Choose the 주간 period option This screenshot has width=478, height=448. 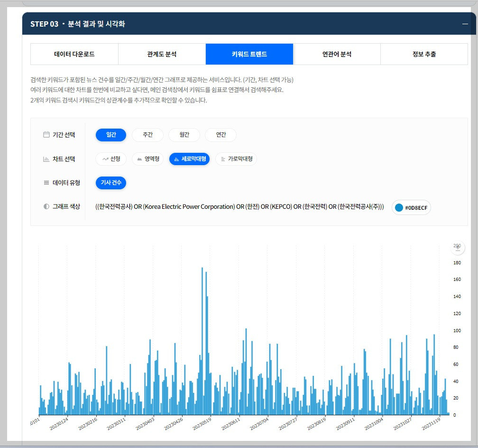[147, 135]
